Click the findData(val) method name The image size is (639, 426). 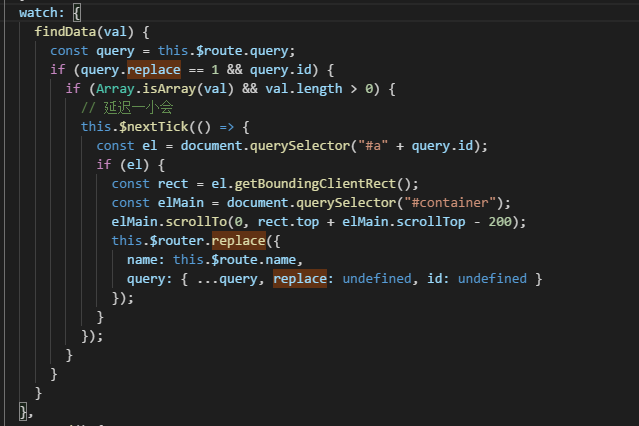[x=84, y=32]
